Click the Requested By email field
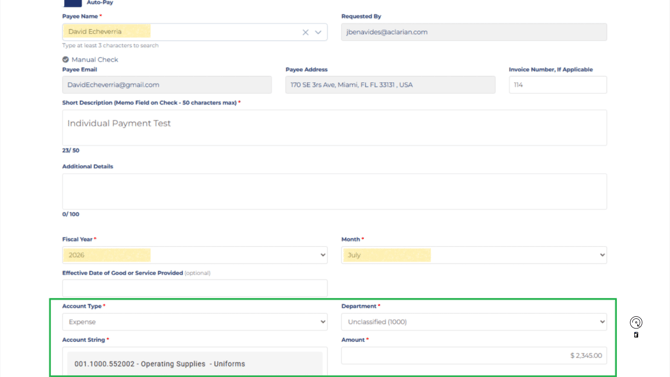Image resolution: width=670 pixels, height=377 pixels. click(x=474, y=32)
